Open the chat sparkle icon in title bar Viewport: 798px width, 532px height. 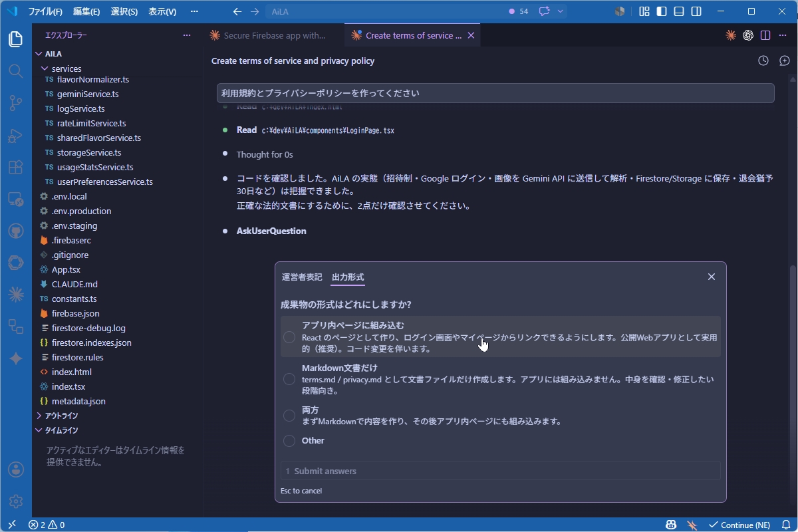pos(545,11)
